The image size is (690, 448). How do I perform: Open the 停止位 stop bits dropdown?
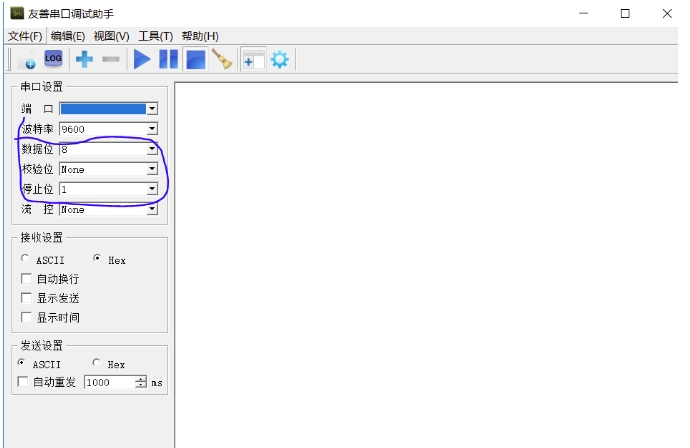point(152,189)
